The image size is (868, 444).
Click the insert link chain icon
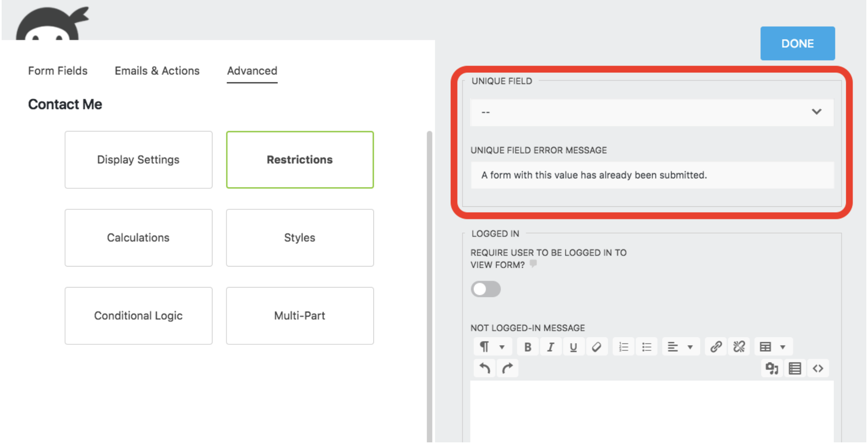coord(716,347)
